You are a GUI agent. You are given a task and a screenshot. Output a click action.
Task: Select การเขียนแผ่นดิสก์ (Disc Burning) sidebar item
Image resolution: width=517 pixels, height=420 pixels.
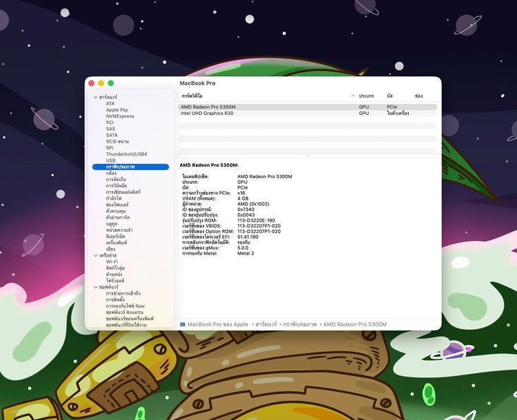pyautogui.click(x=123, y=191)
